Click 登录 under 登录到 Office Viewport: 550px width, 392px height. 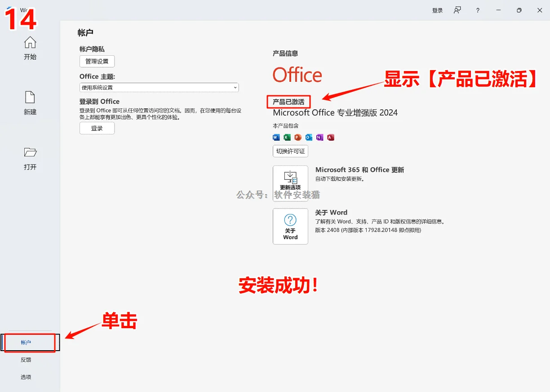[x=97, y=128]
